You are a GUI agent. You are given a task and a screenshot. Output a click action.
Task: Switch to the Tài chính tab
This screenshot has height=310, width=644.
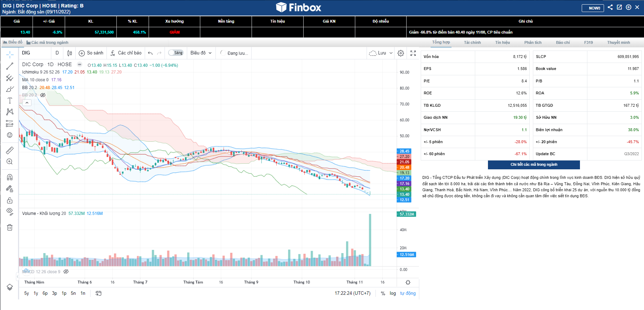[472, 42]
